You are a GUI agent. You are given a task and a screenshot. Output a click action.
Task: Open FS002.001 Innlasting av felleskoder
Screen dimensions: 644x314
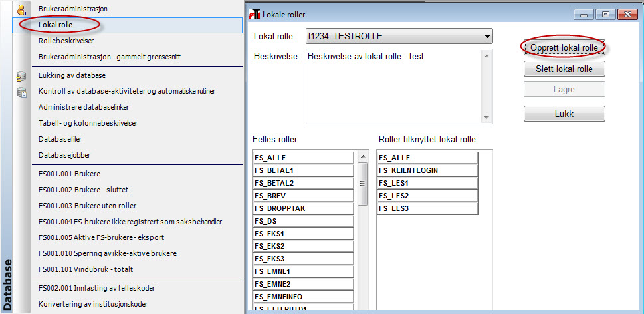(96, 288)
